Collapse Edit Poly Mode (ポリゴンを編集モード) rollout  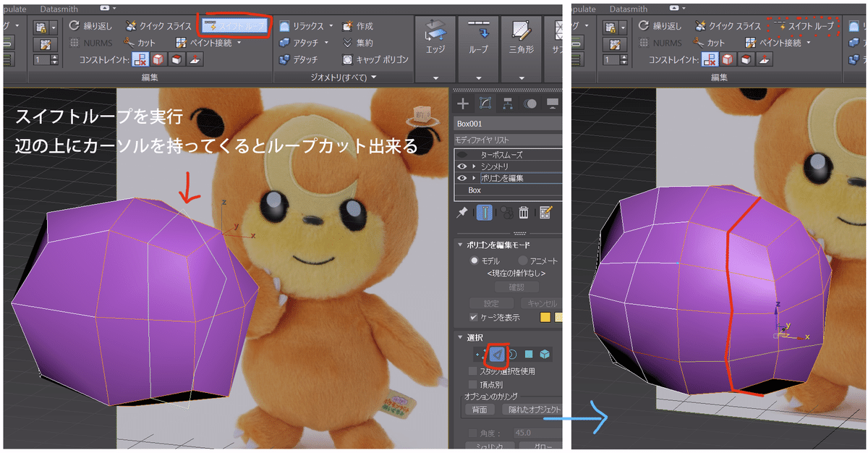[x=461, y=245]
